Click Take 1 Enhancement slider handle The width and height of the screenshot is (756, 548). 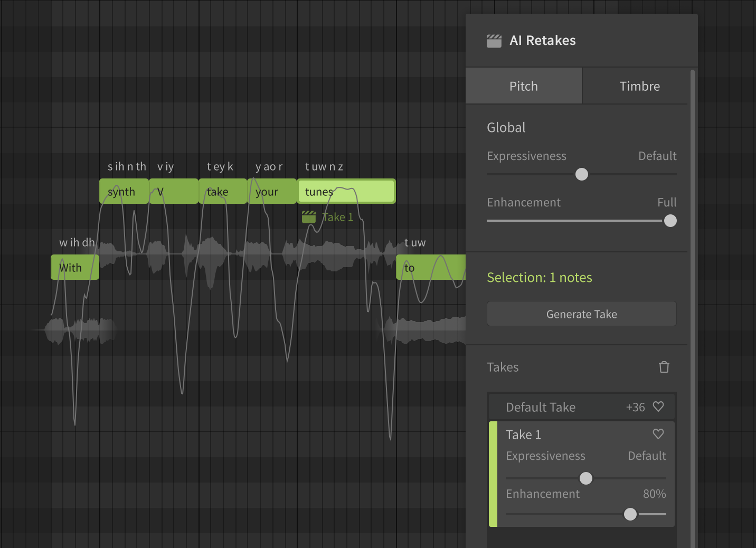[630, 514]
